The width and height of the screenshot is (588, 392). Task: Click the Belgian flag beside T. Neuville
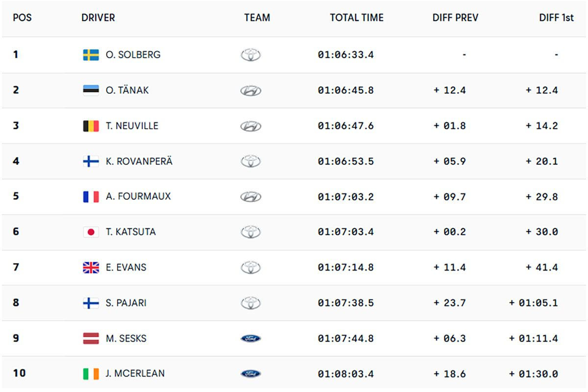91,126
